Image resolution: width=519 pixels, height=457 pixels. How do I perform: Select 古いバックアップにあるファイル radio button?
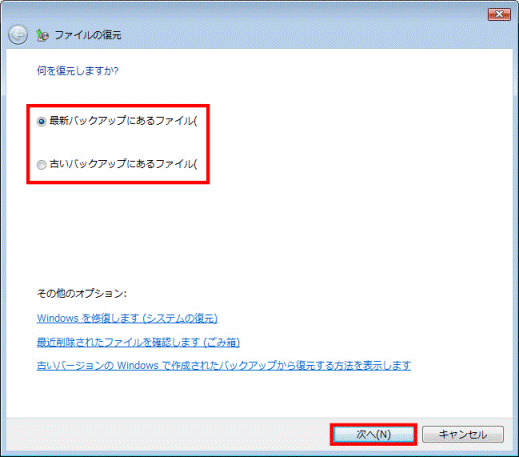tap(41, 165)
